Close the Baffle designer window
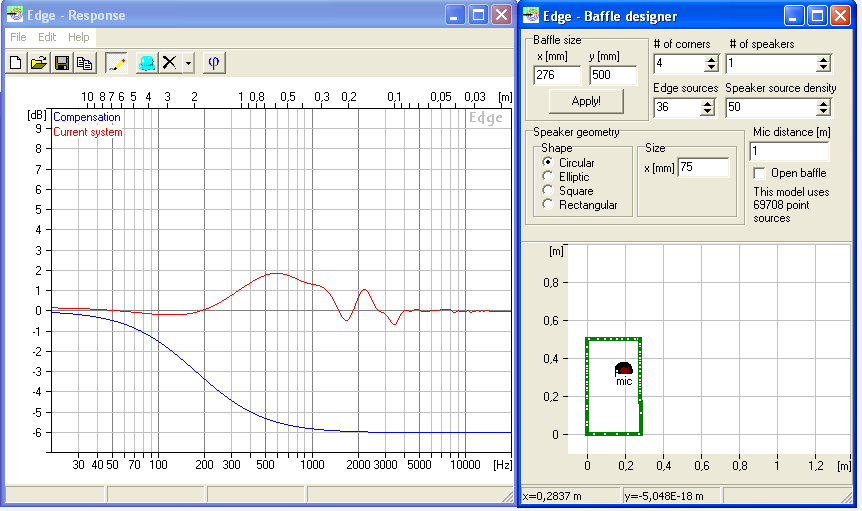The width and height of the screenshot is (862, 511). (840, 16)
